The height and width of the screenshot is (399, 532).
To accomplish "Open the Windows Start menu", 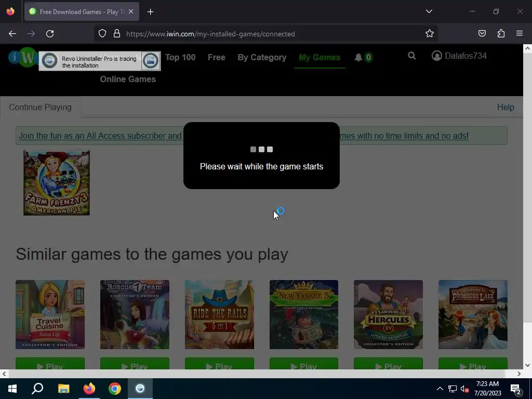I will click(12, 389).
